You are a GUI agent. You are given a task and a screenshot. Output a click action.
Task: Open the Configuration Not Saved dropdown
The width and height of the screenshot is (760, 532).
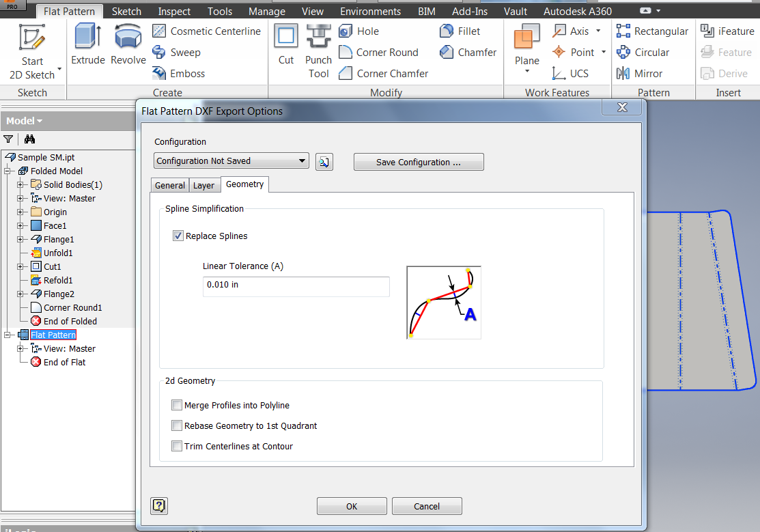[x=231, y=161]
